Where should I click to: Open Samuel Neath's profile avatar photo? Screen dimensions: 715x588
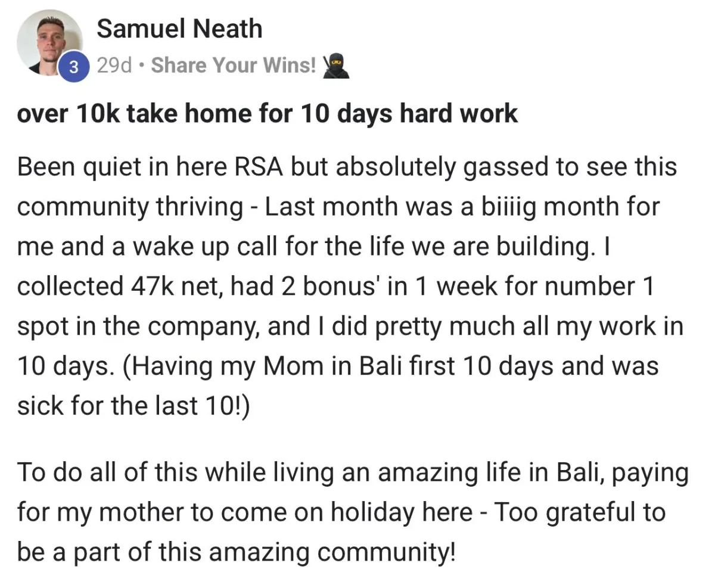click(x=49, y=42)
